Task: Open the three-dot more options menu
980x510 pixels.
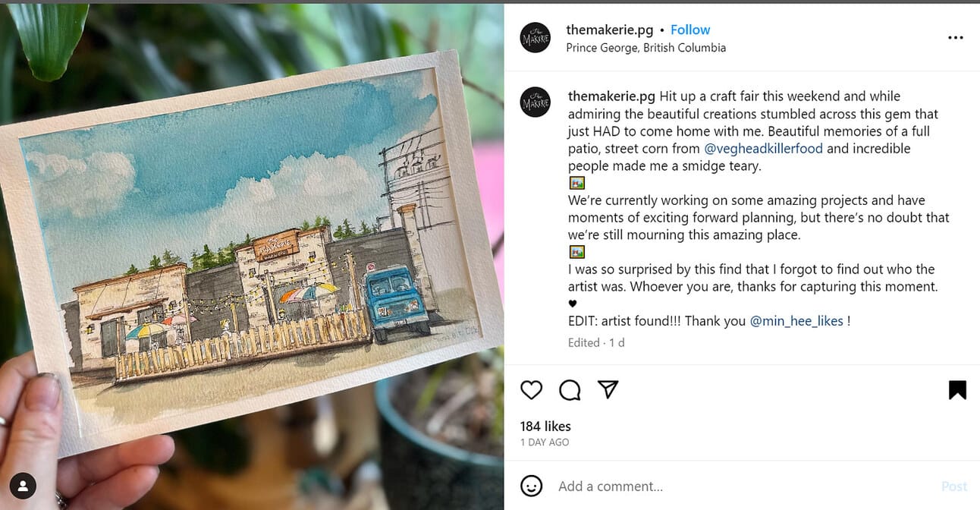Action: pyautogui.click(x=956, y=38)
